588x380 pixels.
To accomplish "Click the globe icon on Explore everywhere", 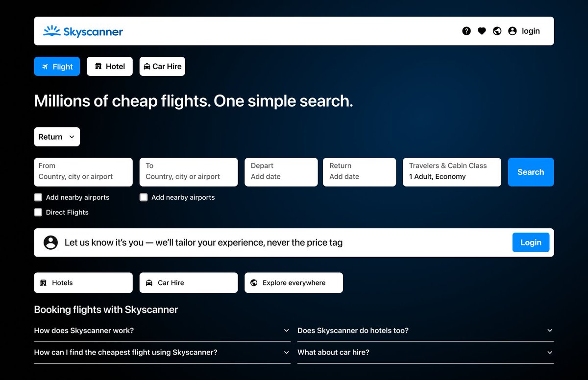I will click(254, 283).
